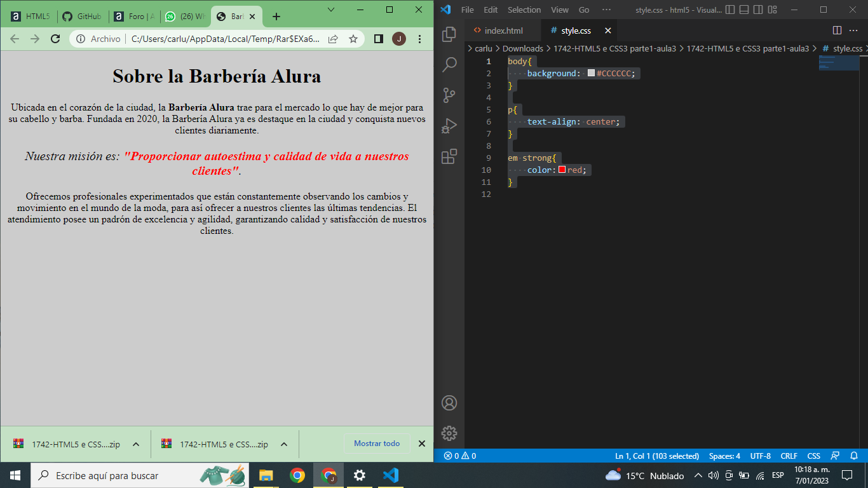Click Ln 1, Col 1 status entry
This screenshot has width=868, height=488.
(x=657, y=456)
